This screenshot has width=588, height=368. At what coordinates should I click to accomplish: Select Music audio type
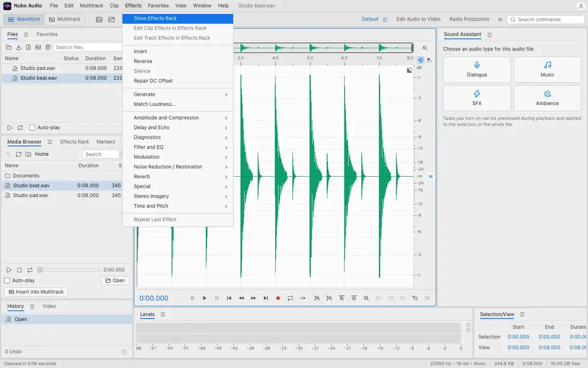[x=547, y=69]
